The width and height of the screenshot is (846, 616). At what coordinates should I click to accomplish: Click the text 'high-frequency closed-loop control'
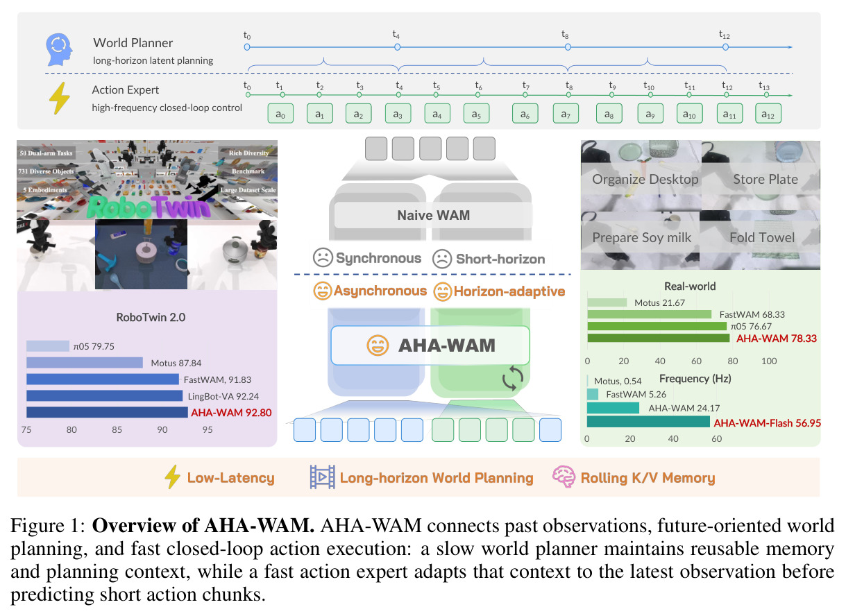(x=167, y=108)
